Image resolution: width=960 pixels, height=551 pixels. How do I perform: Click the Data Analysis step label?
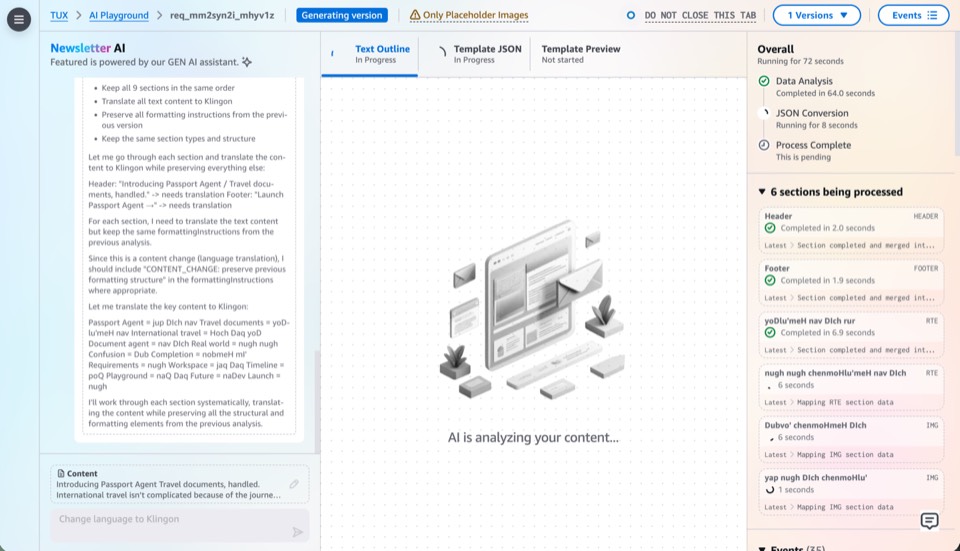(x=804, y=81)
